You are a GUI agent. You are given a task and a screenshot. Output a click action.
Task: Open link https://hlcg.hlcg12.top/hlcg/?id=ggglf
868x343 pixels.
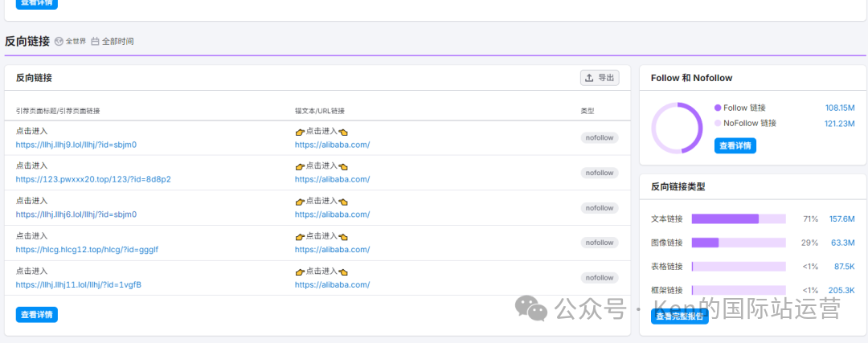point(87,250)
